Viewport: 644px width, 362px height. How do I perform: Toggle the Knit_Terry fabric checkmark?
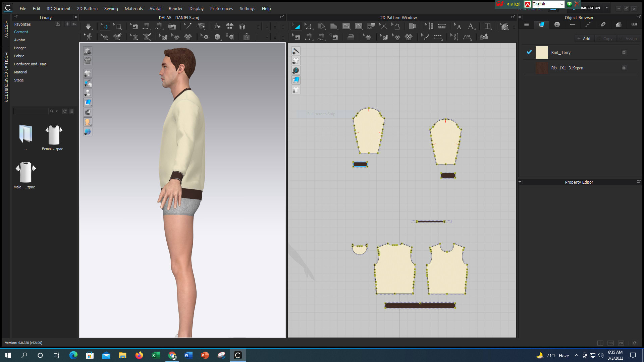pyautogui.click(x=529, y=52)
